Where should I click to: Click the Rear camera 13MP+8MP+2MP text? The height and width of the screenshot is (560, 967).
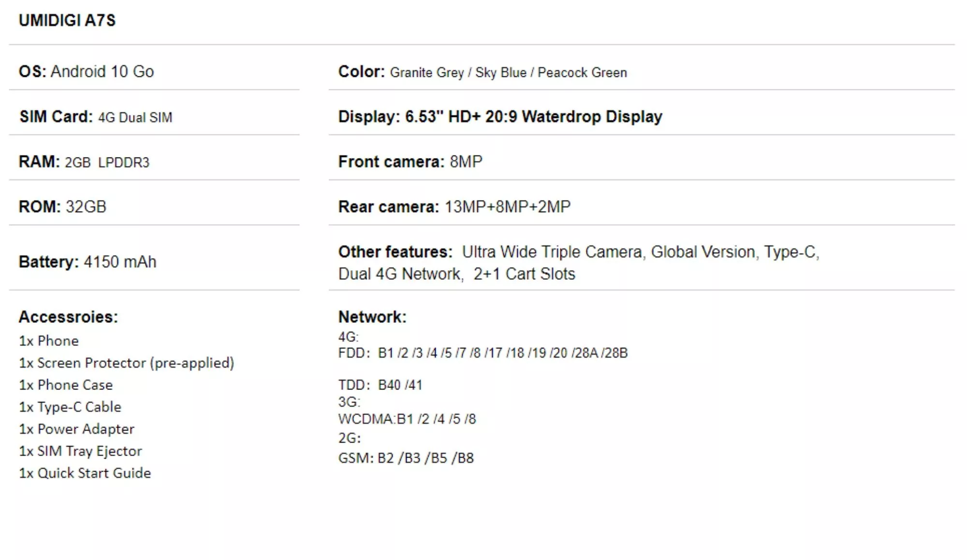pyautogui.click(x=454, y=207)
